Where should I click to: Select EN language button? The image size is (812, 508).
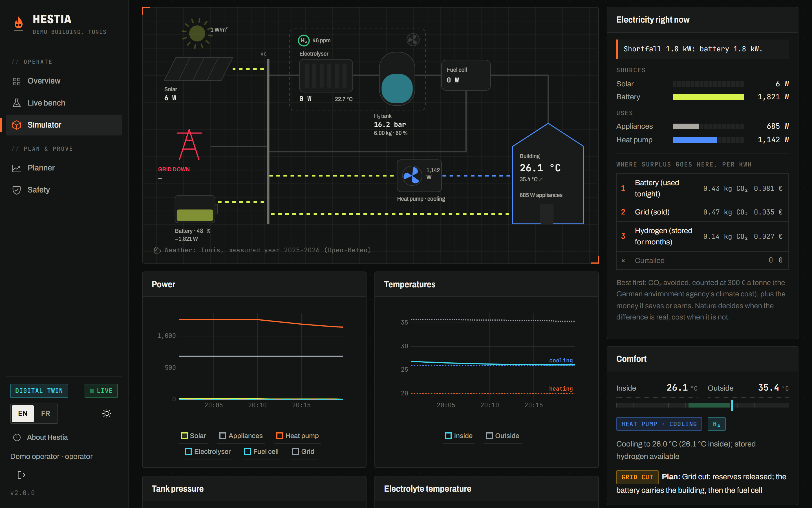23,413
